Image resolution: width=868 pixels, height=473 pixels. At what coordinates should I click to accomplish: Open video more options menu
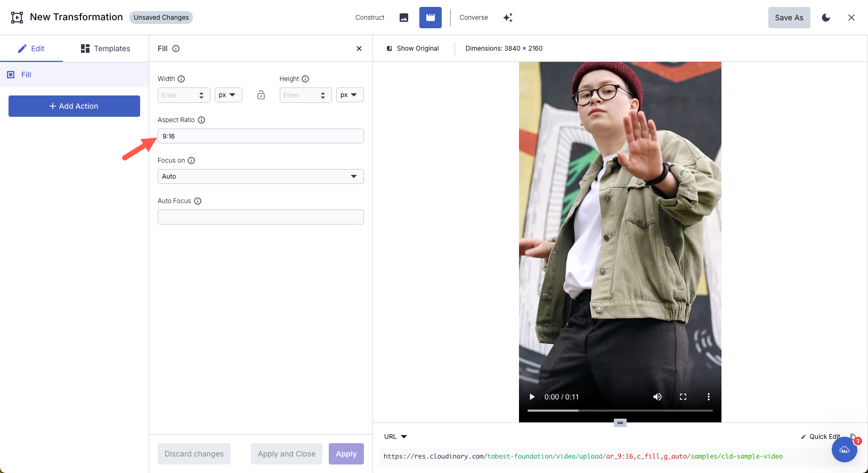709,397
